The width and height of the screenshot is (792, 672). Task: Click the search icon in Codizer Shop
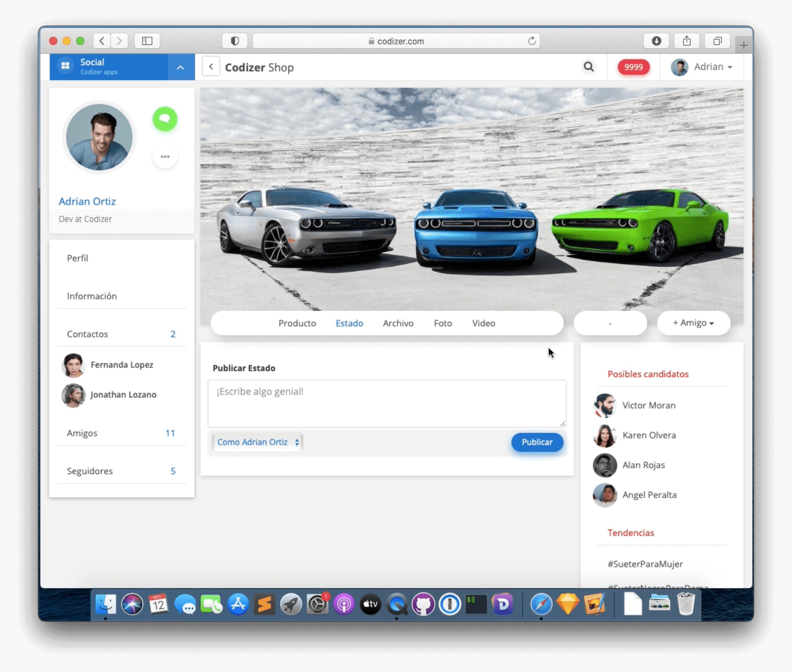pyautogui.click(x=589, y=67)
